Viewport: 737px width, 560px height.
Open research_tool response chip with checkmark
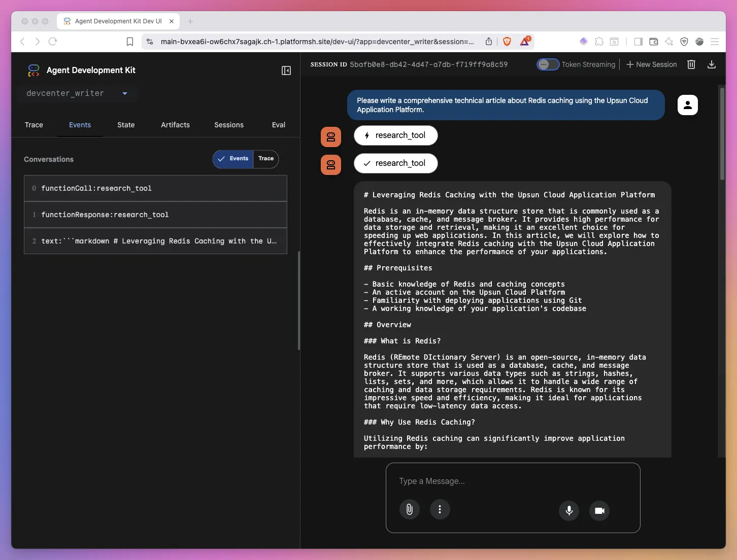pos(396,163)
